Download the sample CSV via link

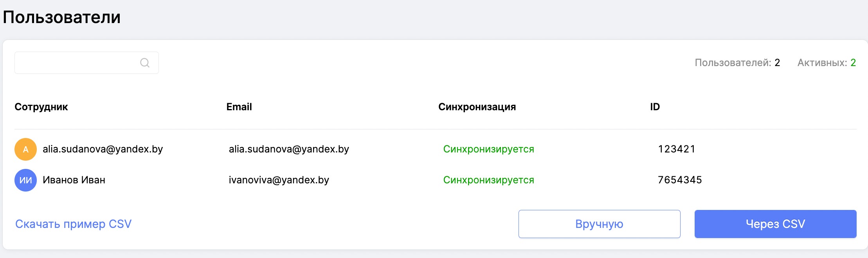73,224
